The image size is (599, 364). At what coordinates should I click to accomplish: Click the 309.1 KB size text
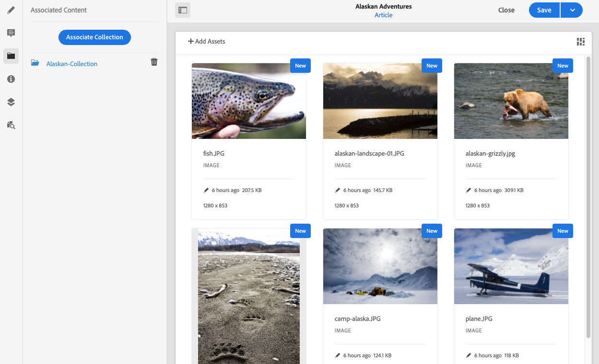pyautogui.click(x=514, y=190)
